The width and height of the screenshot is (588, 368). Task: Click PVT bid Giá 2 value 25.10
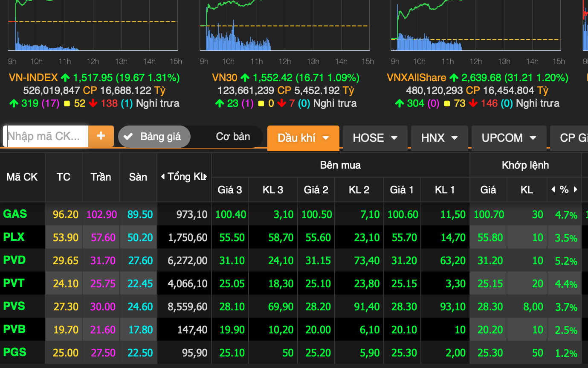coord(319,283)
